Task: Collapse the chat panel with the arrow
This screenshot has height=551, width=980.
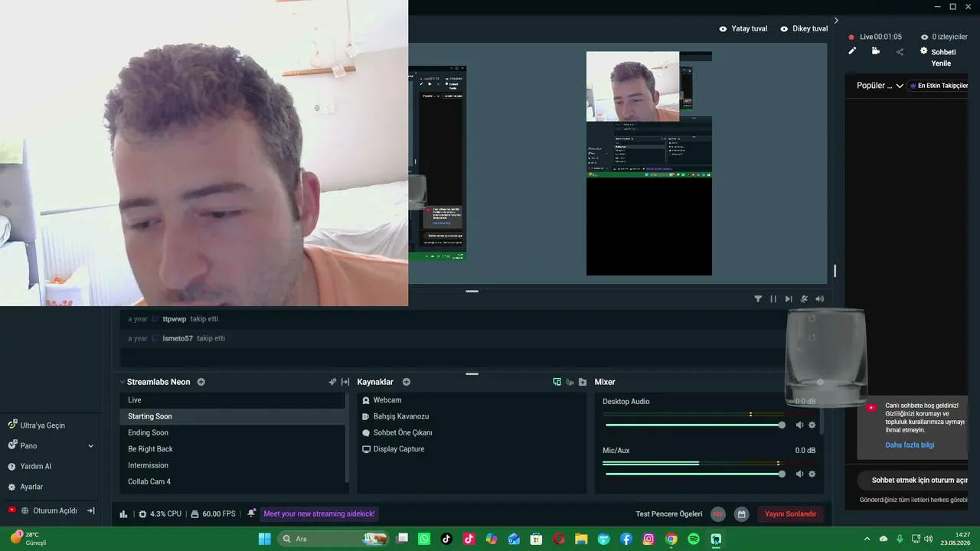Action: click(x=836, y=21)
